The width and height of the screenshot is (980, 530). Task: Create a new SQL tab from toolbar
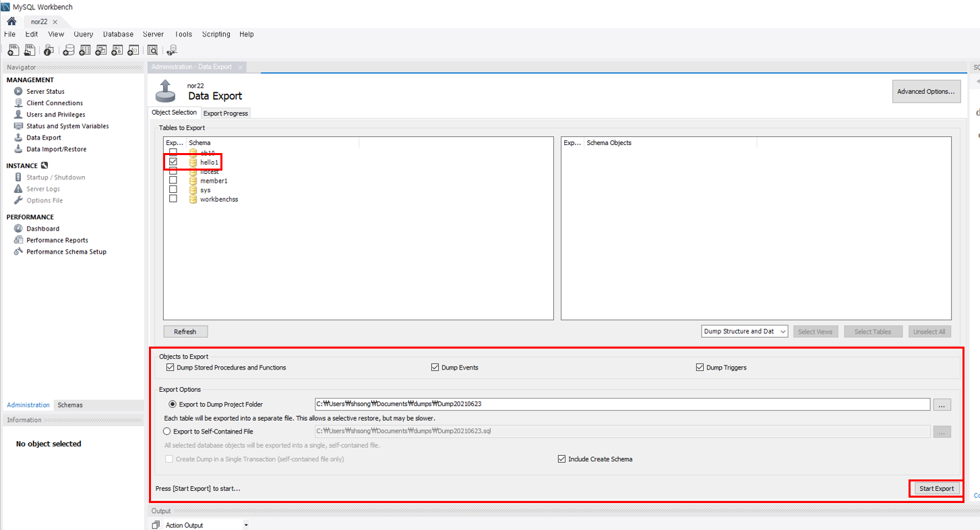tap(13, 50)
